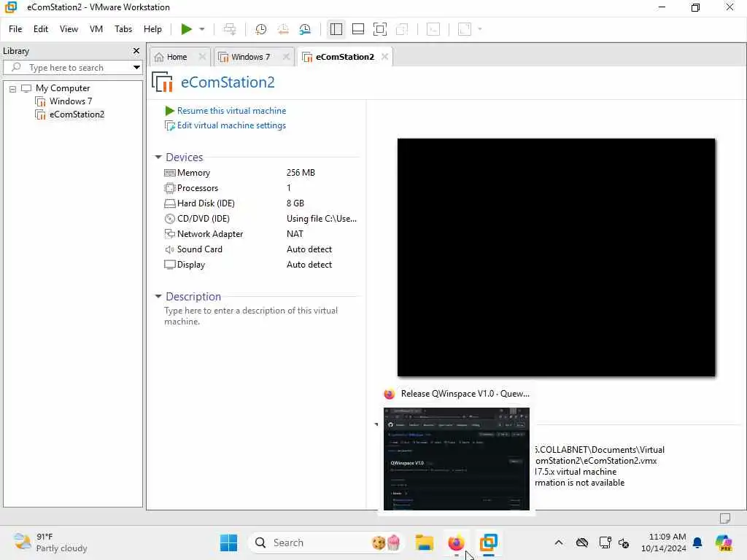Screen dimensions: 747x560
Task: Open File Explorer from the taskbar
Action: coord(424,542)
